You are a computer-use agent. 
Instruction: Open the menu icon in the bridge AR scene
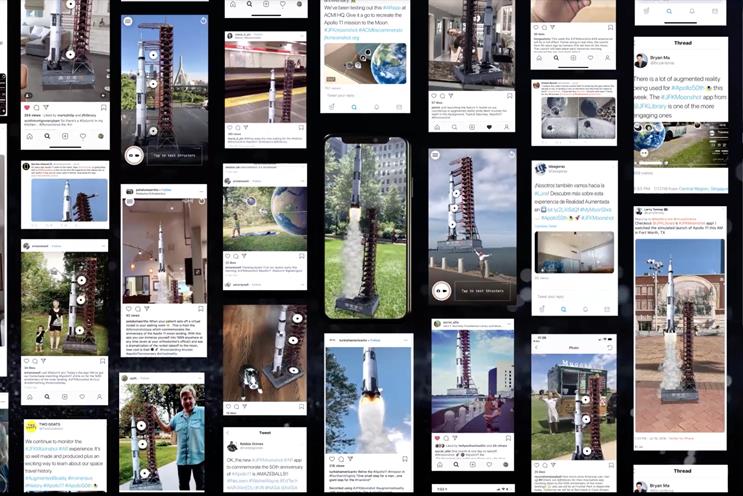(128, 21)
